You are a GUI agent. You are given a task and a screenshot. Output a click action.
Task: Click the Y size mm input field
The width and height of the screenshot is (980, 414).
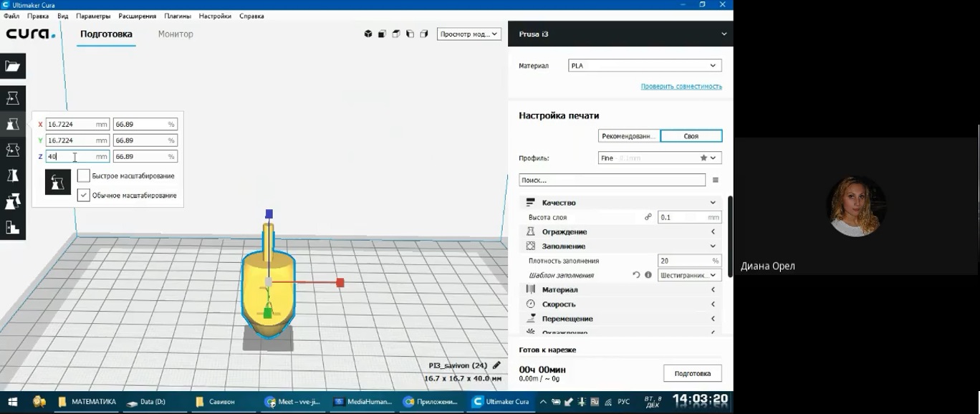pos(77,140)
